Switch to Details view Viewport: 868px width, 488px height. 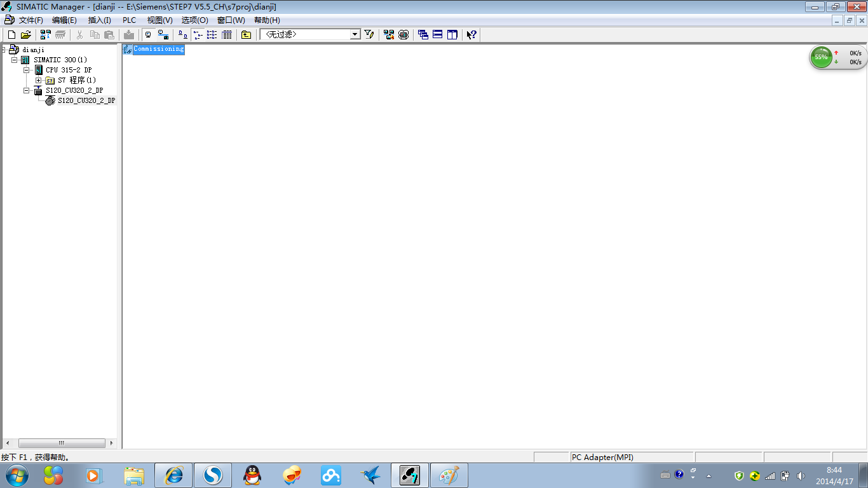[x=227, y=35]
